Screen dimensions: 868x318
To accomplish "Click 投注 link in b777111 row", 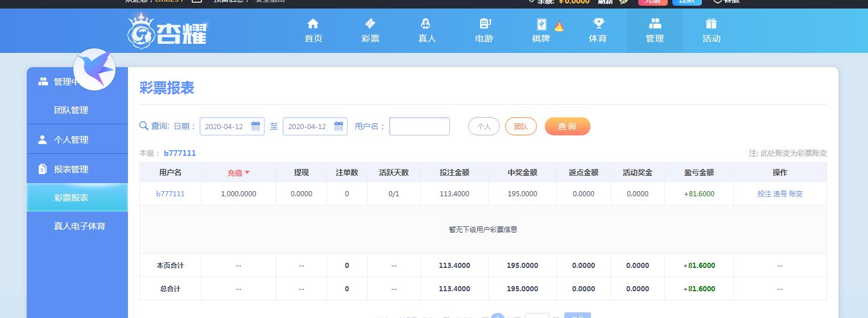I will [764, 194].
